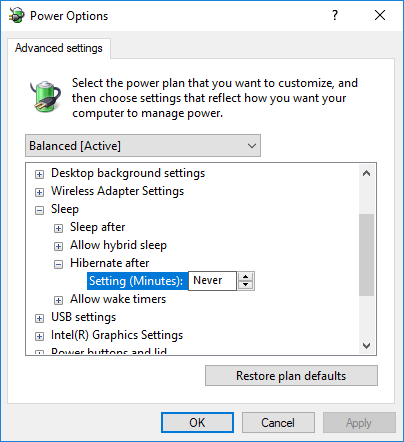Click the green battery plug icon

click(45, 96)
